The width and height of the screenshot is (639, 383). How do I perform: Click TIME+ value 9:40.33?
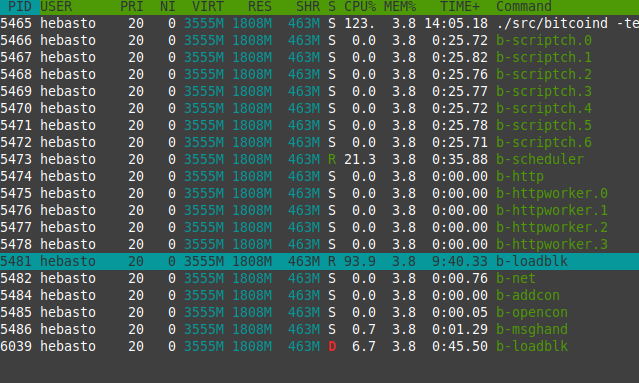click(460, 261)
